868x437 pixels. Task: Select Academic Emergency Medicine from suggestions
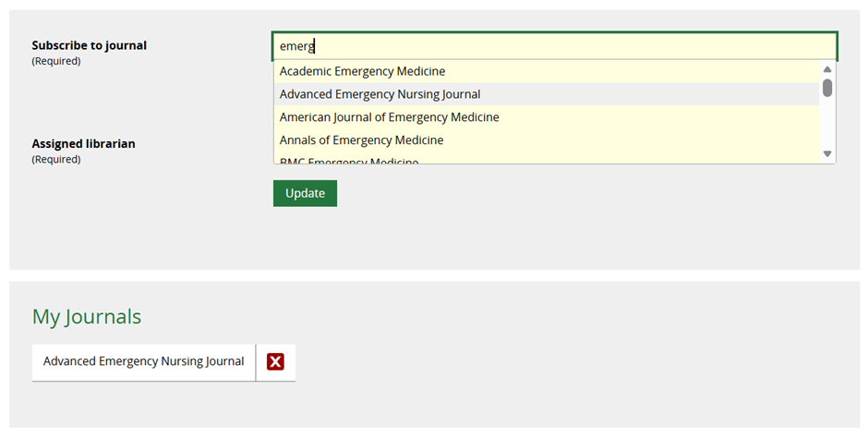pos(362,71)
